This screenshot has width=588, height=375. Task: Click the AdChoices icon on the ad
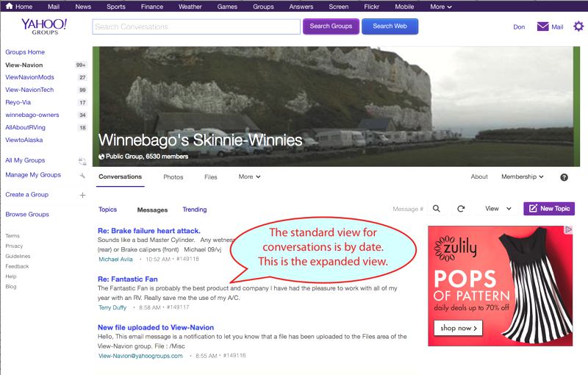click(x=568, y=230)
